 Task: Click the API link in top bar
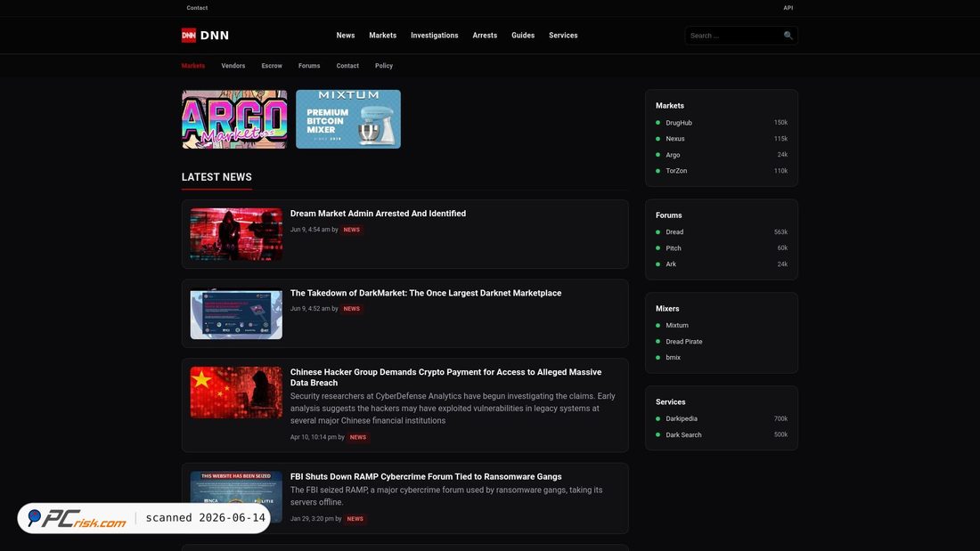coord(788,8)
